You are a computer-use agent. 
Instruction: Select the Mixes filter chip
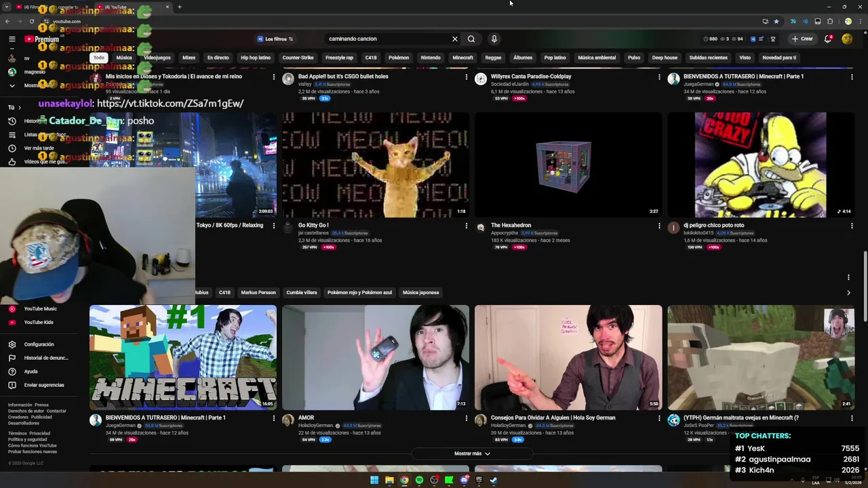189,58
